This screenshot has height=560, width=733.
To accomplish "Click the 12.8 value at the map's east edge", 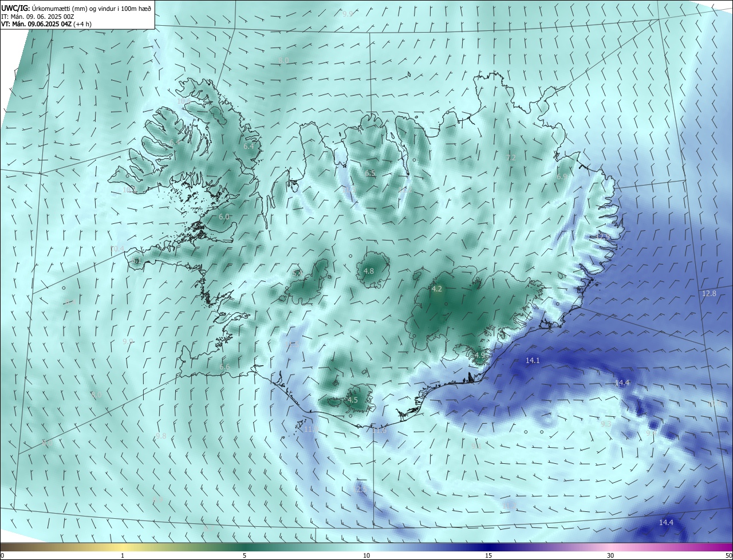I will tap(709, 293).
